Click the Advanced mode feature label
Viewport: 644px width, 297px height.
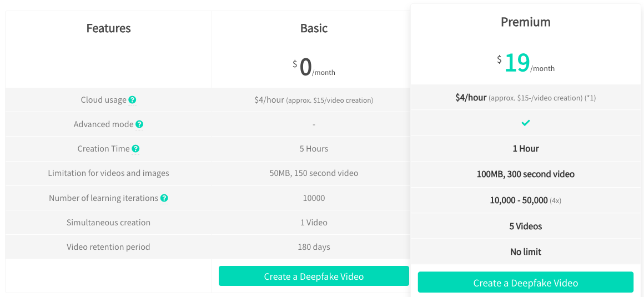103,124
